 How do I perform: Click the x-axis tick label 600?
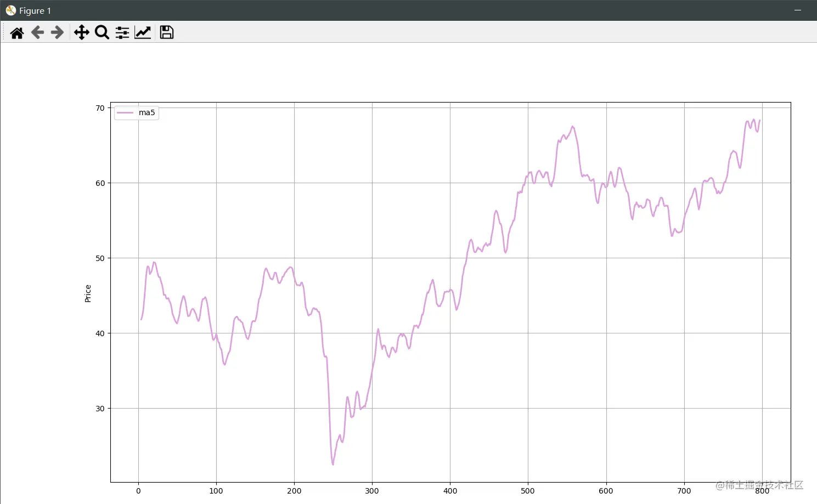[x=606, y=491]
